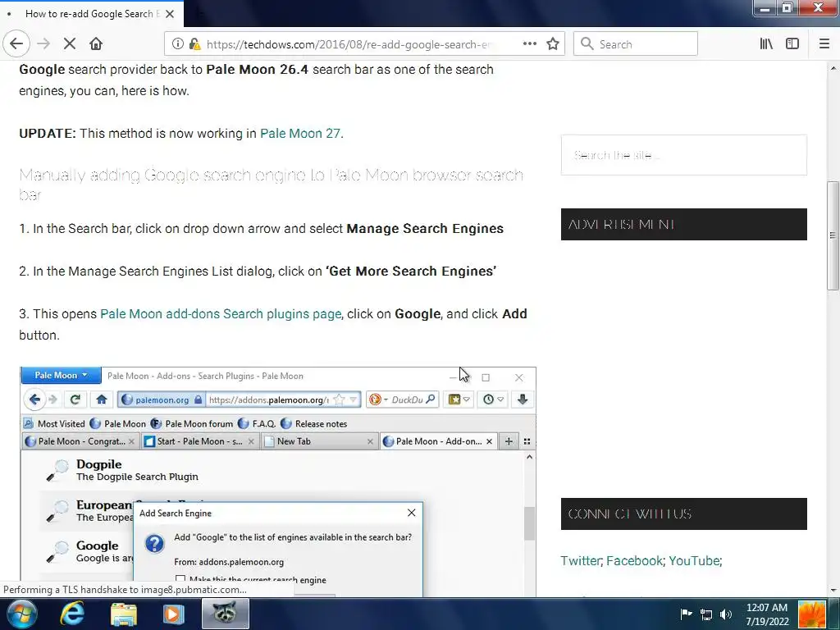Toggle sidebars with the sidebar icon
Viewport: 840px width, 630px height.
(792, 44)
